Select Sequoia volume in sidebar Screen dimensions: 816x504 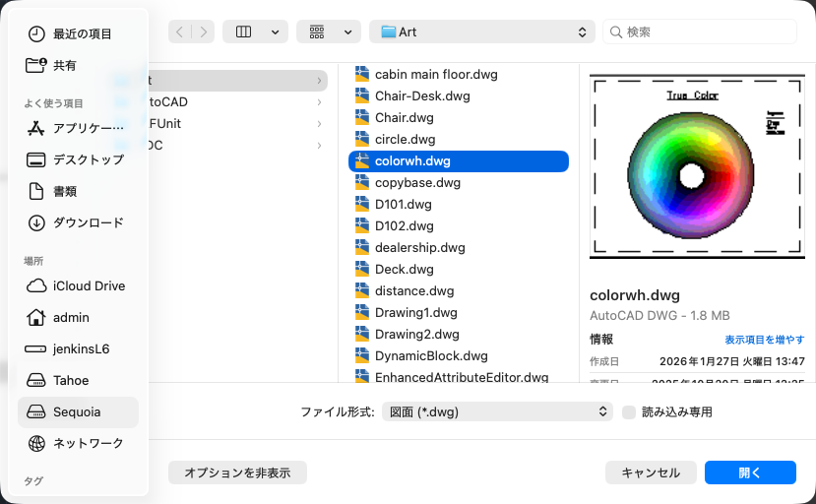tap(78, 411)
